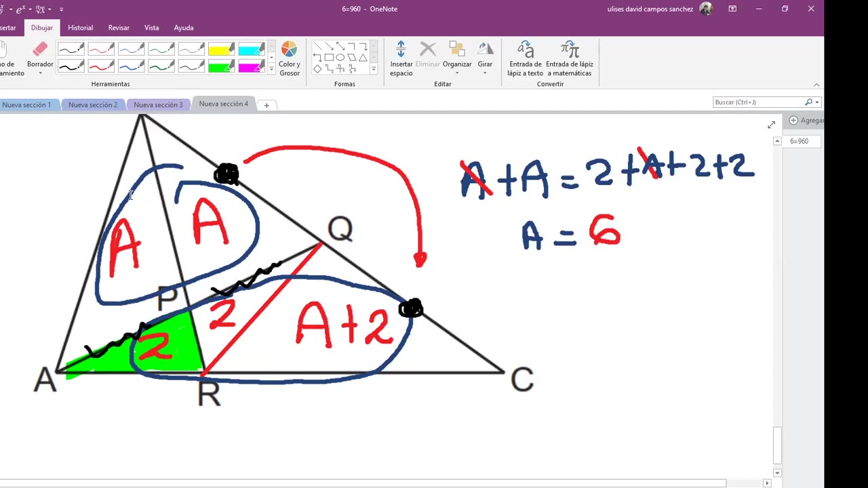Choose the triangle shape
868x488 pixels.
coord(363,58)
